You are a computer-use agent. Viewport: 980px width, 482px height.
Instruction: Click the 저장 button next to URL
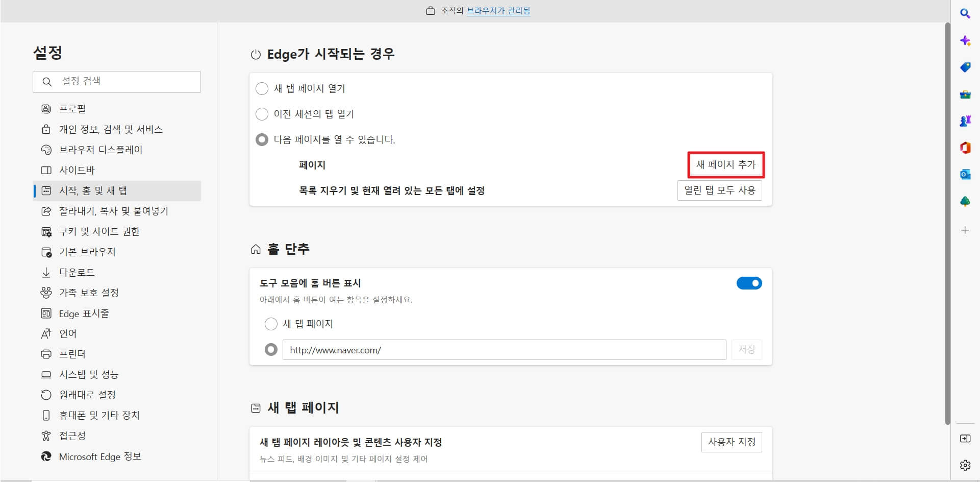point(746,350)
